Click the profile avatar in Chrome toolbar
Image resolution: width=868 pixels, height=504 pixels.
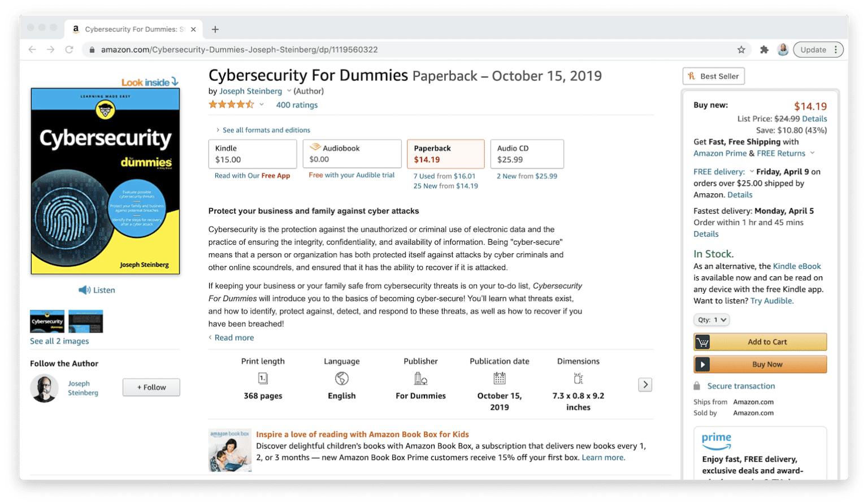783,50
